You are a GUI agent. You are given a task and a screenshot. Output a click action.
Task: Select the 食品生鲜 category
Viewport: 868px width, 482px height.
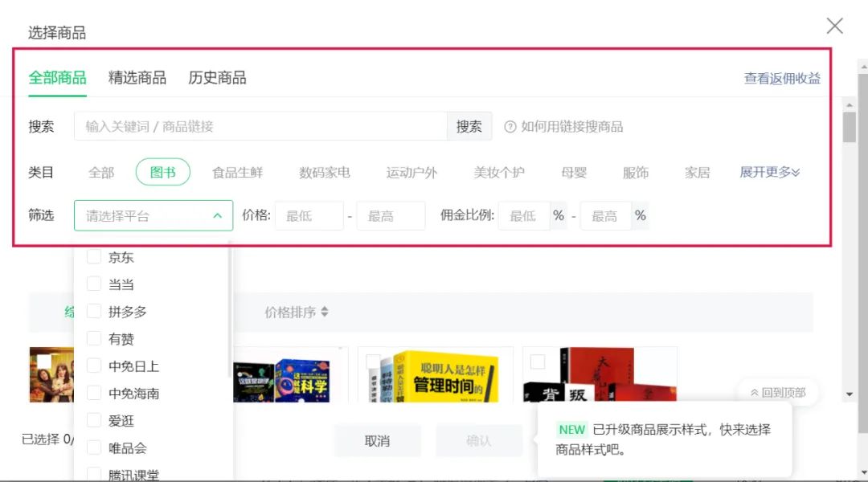pyautogui.click(x=238, y=171)
